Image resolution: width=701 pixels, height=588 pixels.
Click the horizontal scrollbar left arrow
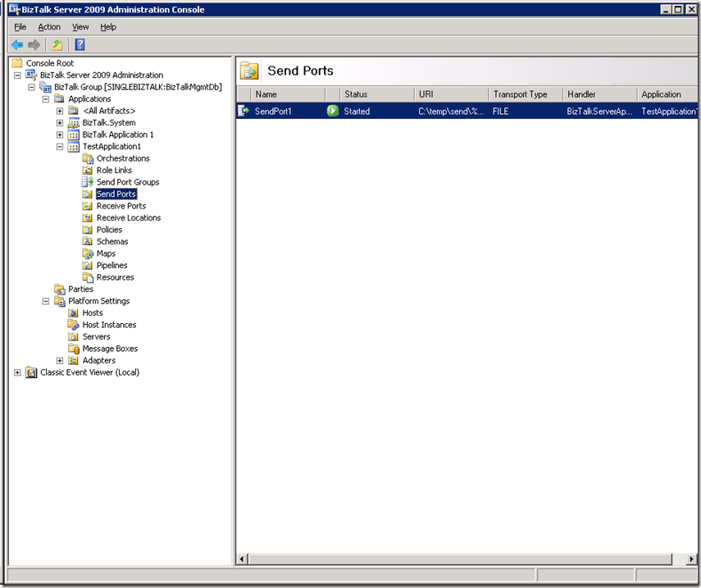coord(242,559)
